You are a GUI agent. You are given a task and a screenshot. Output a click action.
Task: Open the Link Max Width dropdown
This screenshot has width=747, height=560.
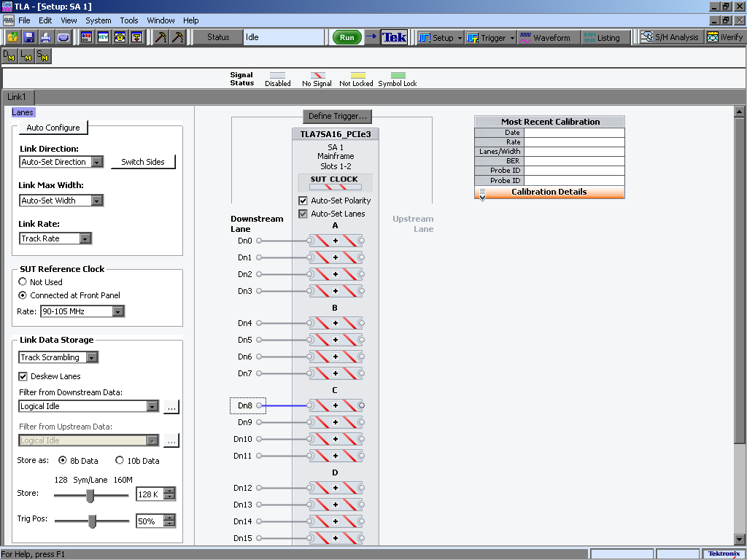pos(97,201)
